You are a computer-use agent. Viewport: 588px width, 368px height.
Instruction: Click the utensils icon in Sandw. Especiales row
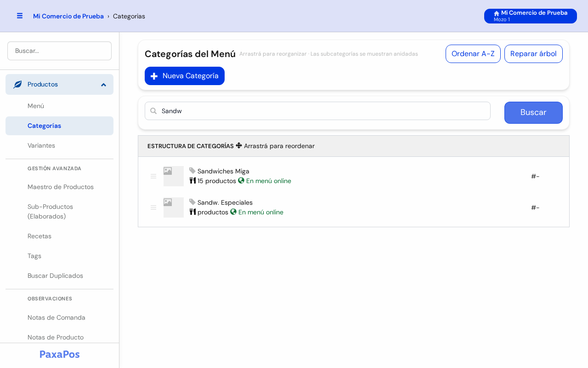(x=192, y=212)
